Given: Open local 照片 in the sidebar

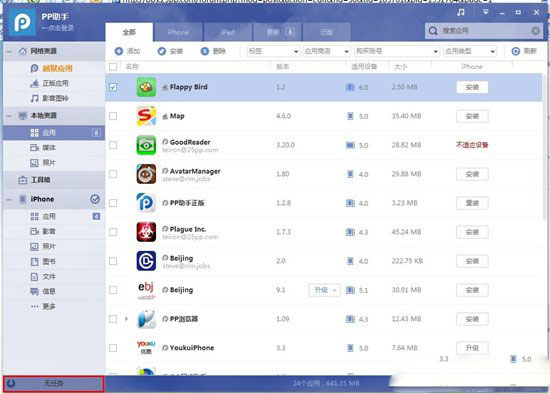Looking at the screenshot, I should (54, 163).
